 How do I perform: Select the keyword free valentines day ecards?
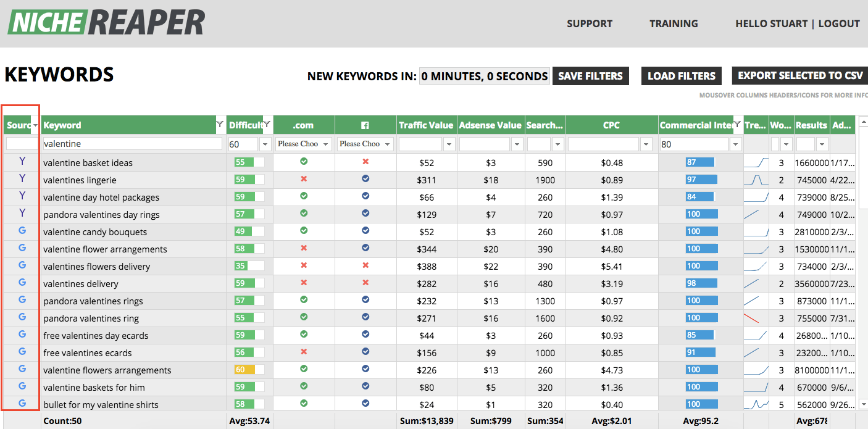coord(96,336)
